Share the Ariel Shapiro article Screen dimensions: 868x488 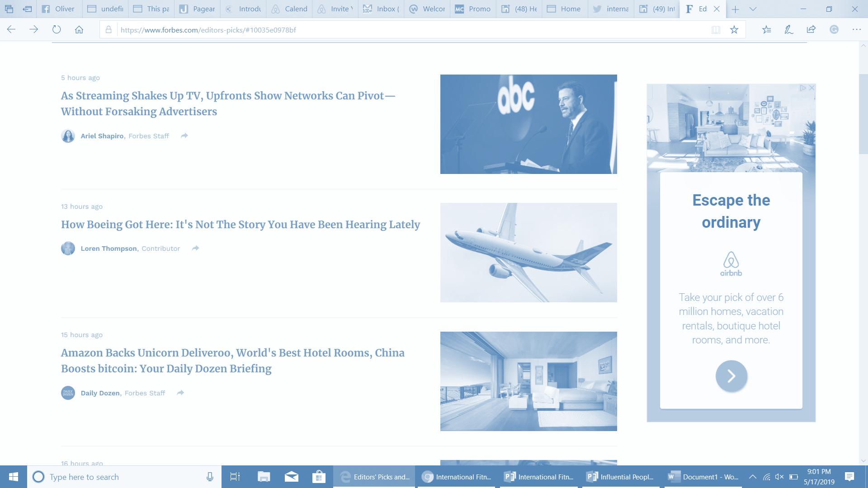184,136
